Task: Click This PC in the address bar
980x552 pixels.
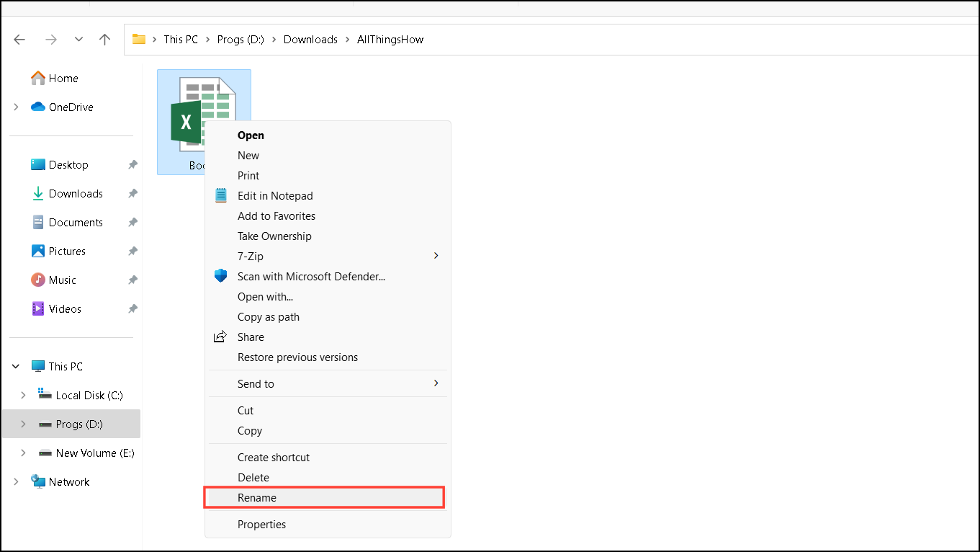Action: point(181,39)
